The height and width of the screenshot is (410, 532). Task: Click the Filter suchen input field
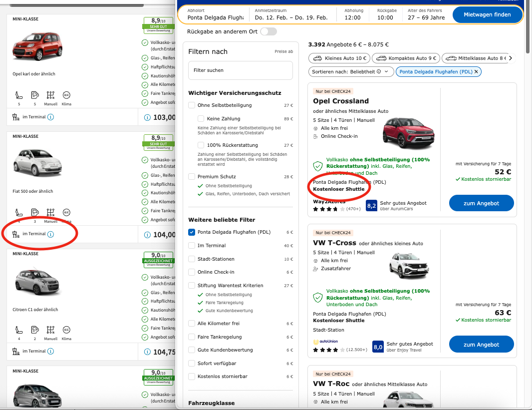point(241,70)
